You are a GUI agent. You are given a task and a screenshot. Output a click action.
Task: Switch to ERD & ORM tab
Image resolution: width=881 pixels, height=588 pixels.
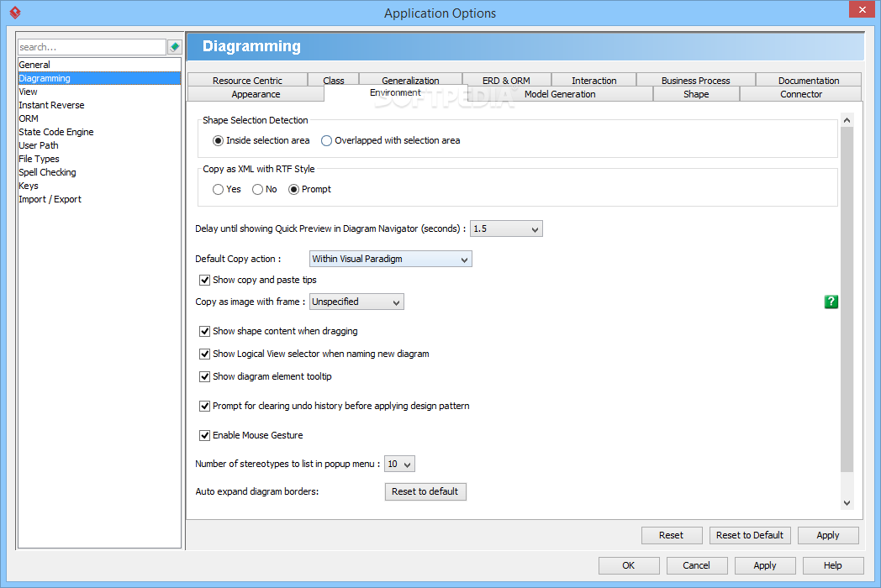pos(506,80)
